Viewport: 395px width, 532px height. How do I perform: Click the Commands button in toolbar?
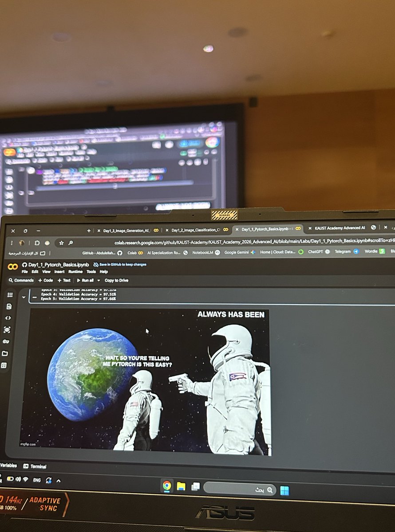point(21,280)
